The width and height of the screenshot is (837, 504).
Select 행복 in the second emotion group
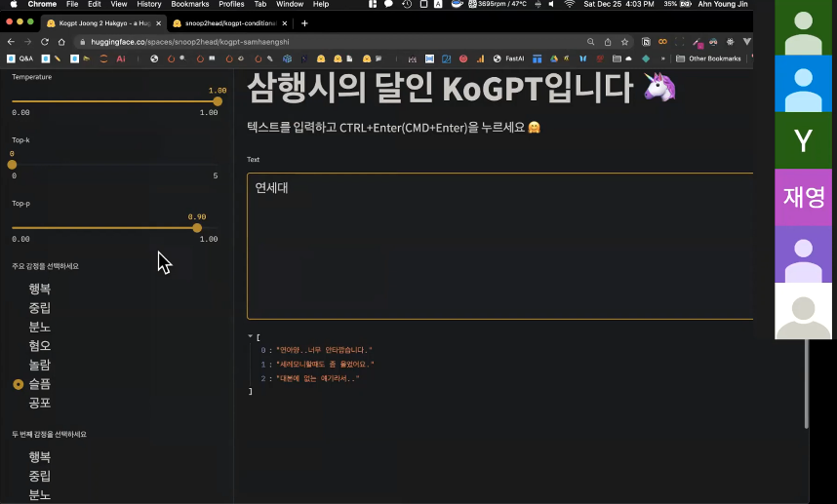point(32,457)
